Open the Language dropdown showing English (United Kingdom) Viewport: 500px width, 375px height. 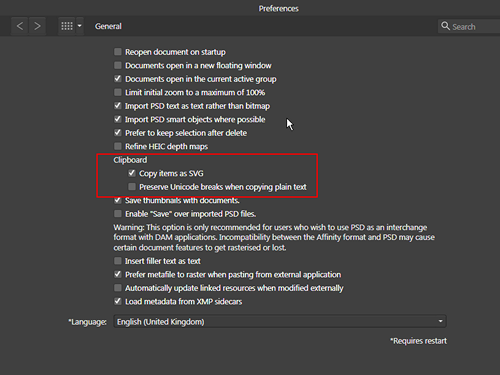280,321
